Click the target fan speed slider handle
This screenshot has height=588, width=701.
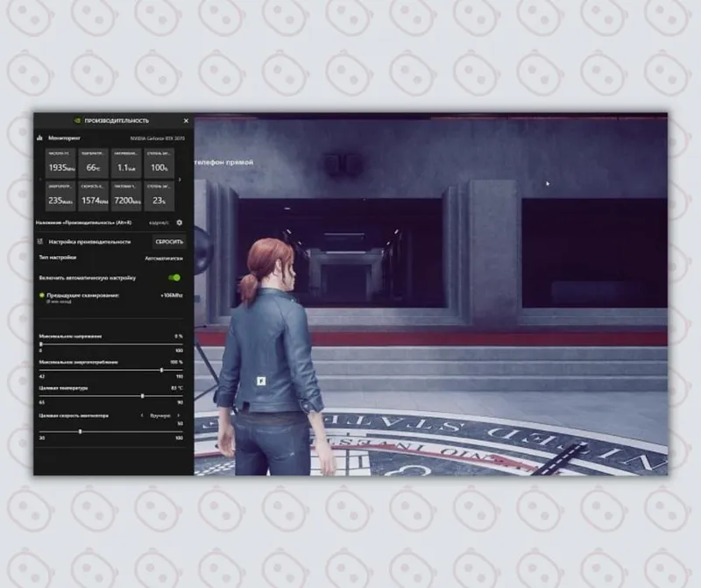click(x=81, y=431)
